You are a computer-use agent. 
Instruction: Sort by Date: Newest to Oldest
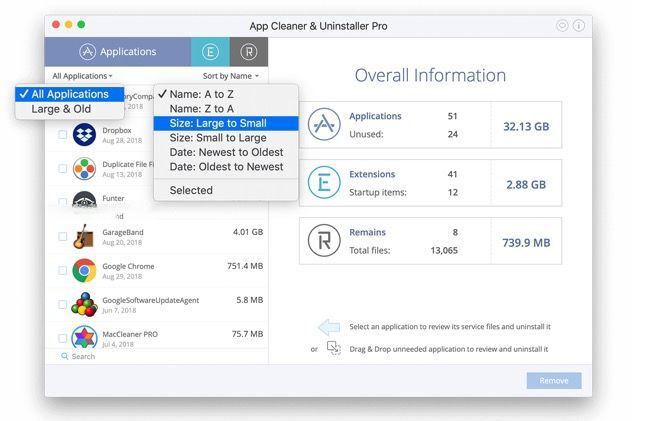[226, 152]
